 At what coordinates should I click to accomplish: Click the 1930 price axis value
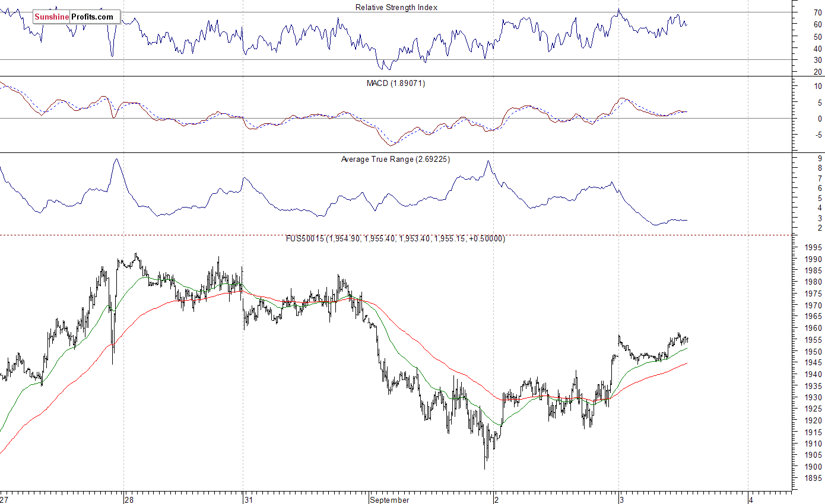814,398
